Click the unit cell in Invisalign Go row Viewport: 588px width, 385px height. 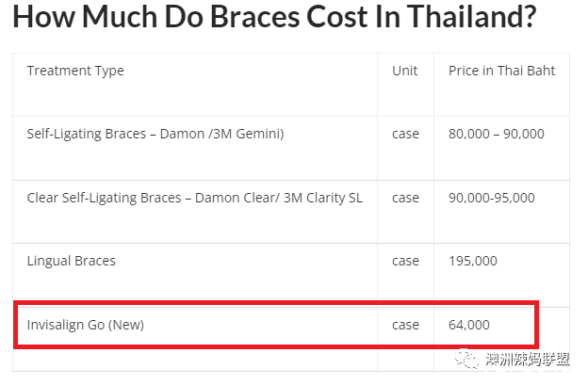tap(405, 325)
